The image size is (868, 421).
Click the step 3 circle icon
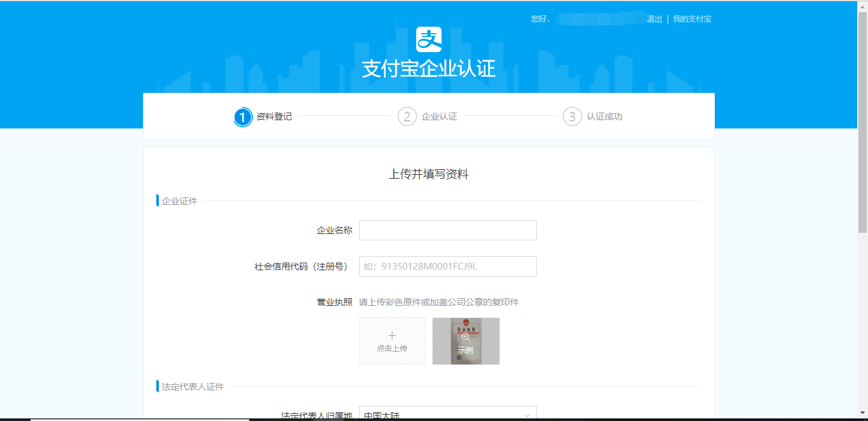[572, 117]
